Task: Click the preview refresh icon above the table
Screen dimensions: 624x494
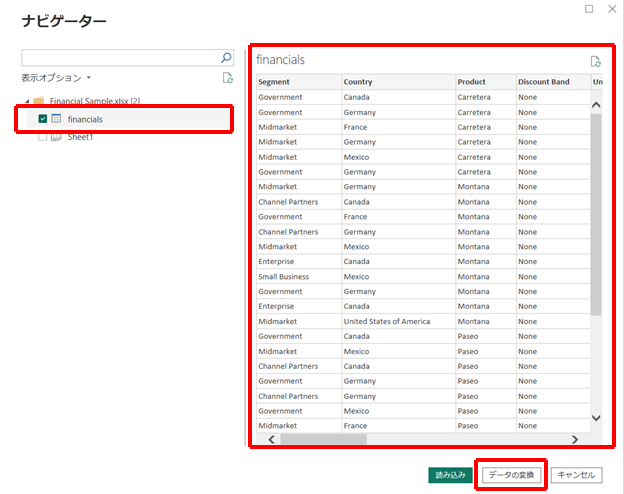Action: pos(596,61)
